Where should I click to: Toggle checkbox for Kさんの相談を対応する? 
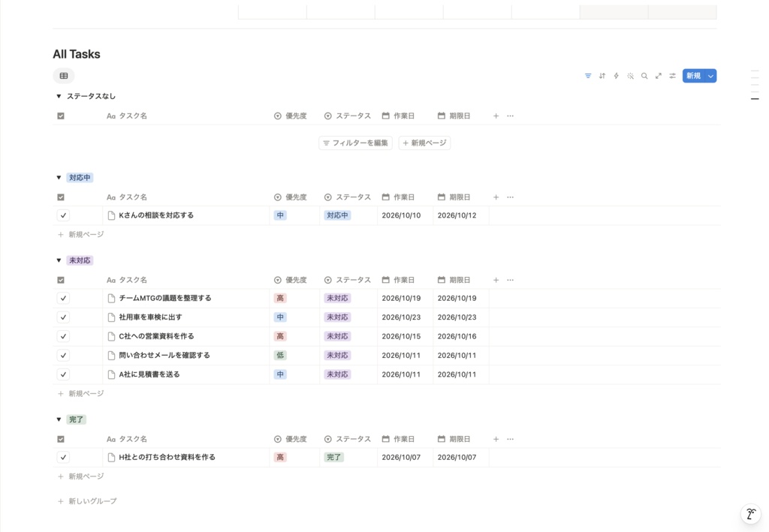coord(63,215)
